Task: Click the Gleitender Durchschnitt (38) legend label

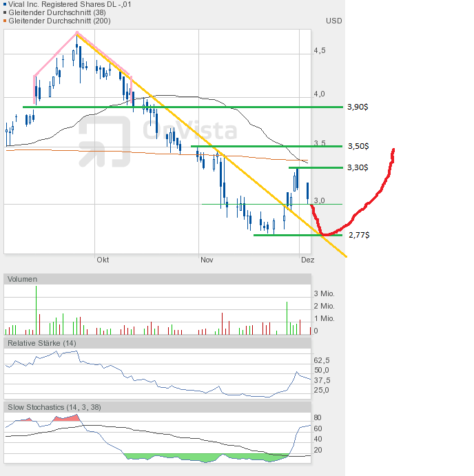Action: pos(57,12)
